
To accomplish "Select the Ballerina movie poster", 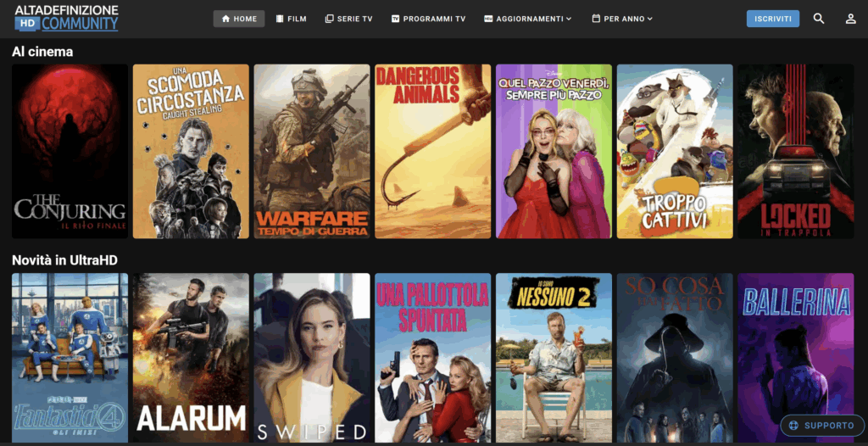I will pyautogui.click(x=795, y=348).
